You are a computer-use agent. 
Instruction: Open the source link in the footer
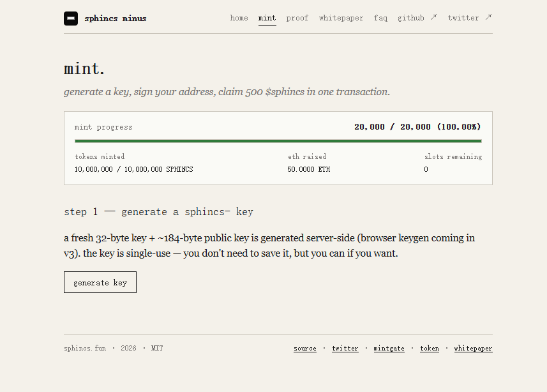(x=305, y=349)
